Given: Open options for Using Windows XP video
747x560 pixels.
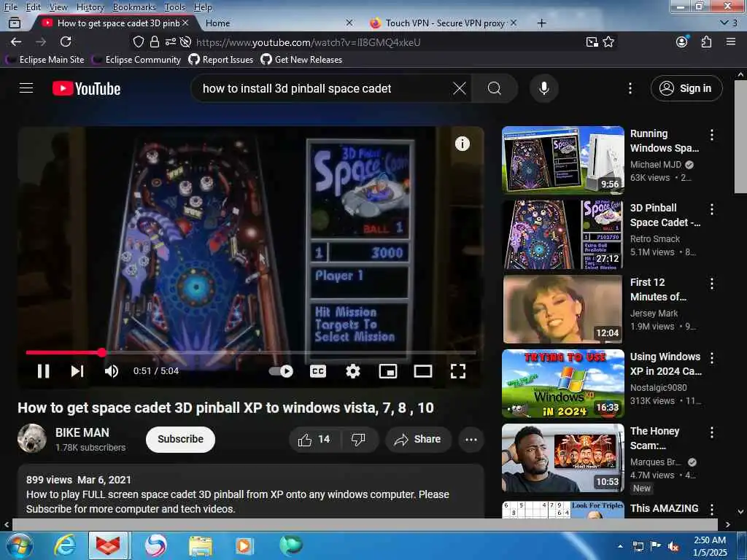Looking at the screenshot, I should pos(712,357).
